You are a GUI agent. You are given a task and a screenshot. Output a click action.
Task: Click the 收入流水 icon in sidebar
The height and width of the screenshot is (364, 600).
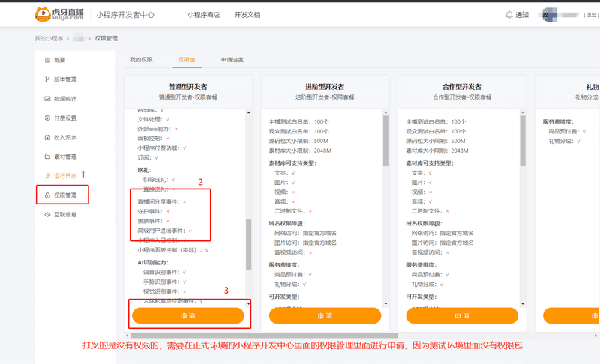pos(47,137)
